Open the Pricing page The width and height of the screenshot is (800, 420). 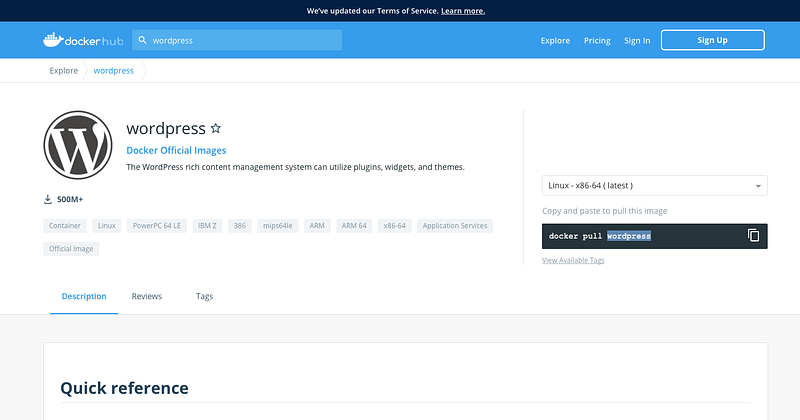(x=597, y=41)
